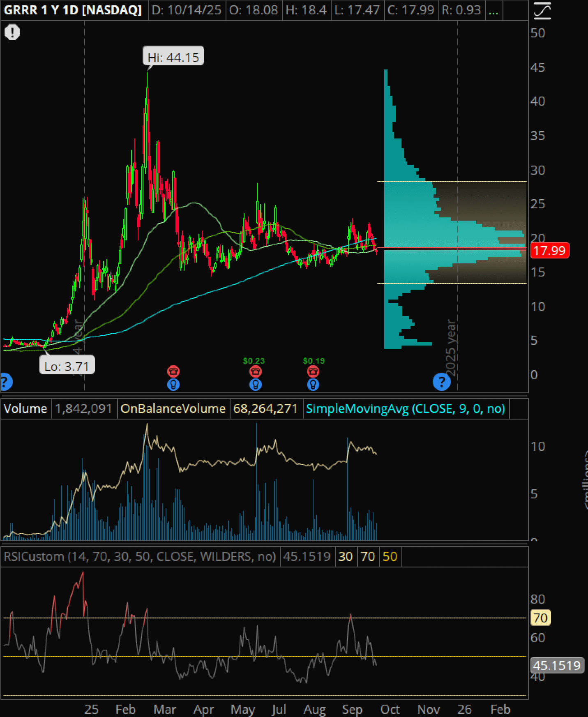Click the 40 label on price axis
The image size is (588, 717).
pyautogui.click(x=538, y=101)
